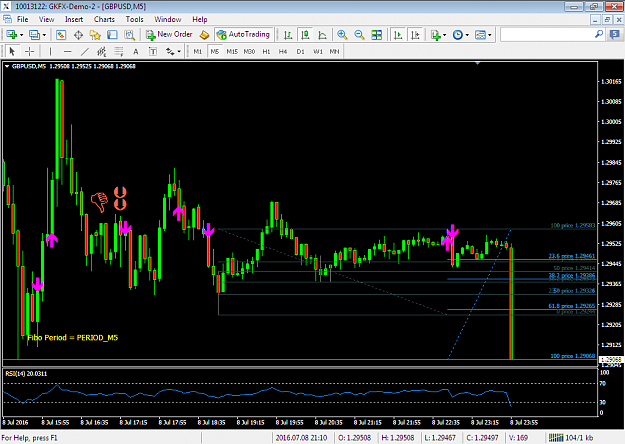
Task: Open the Strategy Tester
Action: [130, 35]
